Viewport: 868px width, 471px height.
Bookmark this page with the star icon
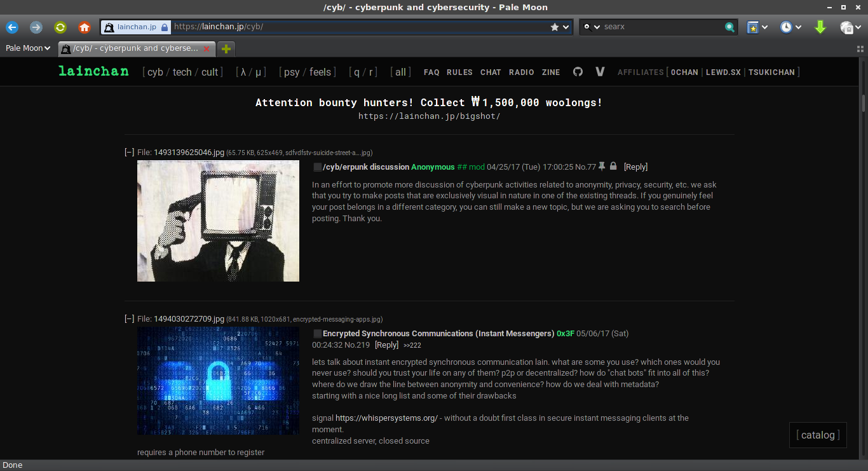pyautogui.click(x=555, y=27)
